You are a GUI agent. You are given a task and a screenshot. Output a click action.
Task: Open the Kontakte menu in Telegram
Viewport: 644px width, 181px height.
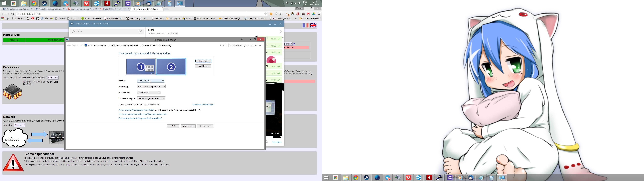click(96, 24)
